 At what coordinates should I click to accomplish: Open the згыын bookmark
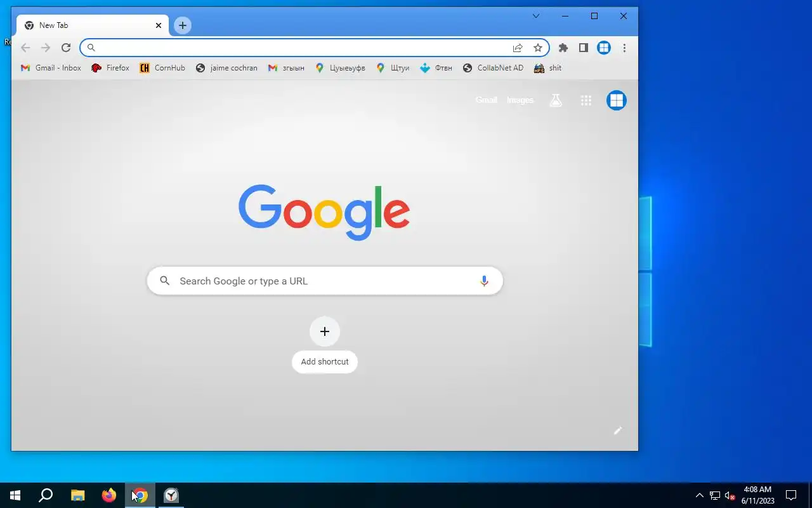[286, 68]
